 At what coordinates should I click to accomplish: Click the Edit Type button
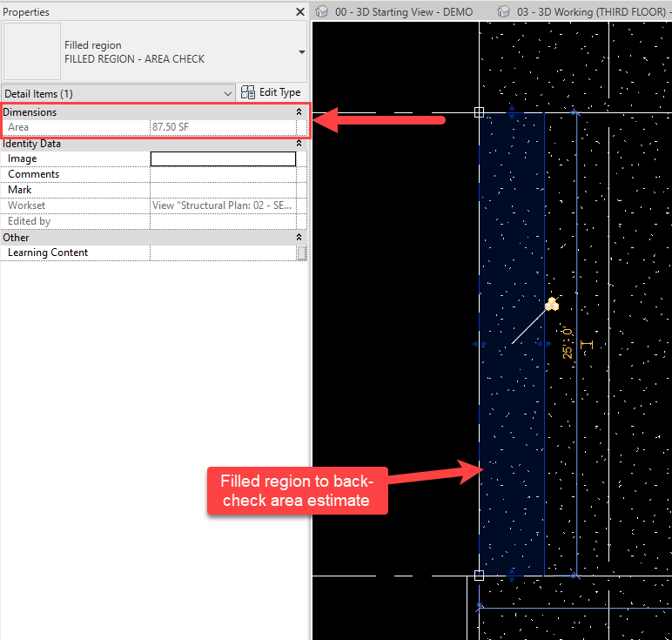tap(271, 92)
